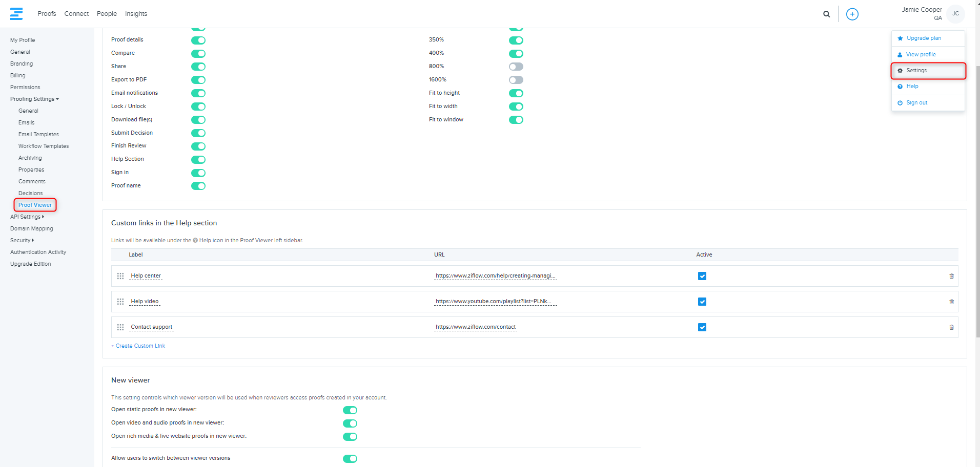Delete the Help center custom link
The width and height of the screenshot is (980, 467).
coord(951,276)
